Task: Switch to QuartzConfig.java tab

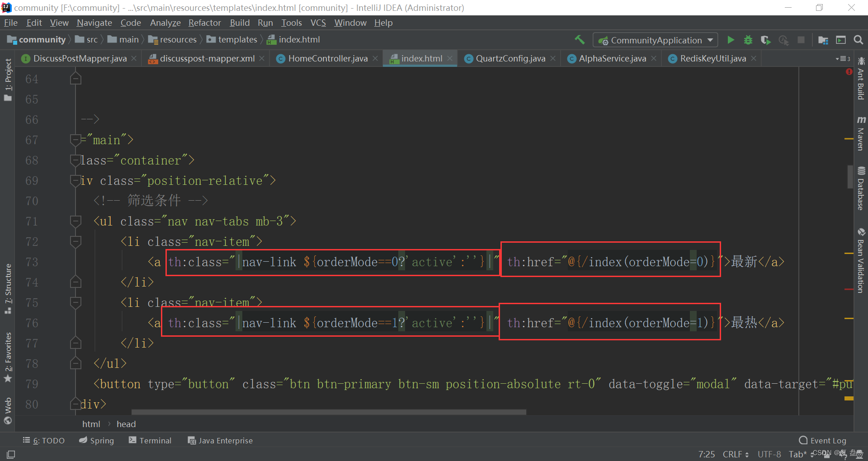Action: coord(510,58)
